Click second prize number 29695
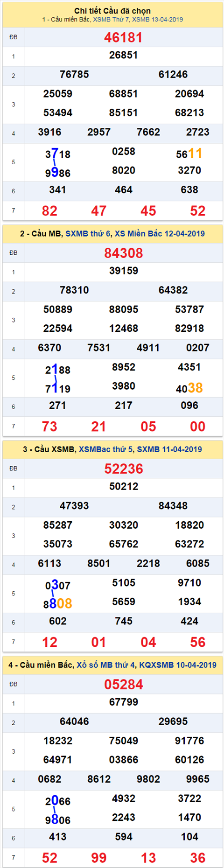The width and height of the screenshot is (224, 868). (x=173, y=721)
